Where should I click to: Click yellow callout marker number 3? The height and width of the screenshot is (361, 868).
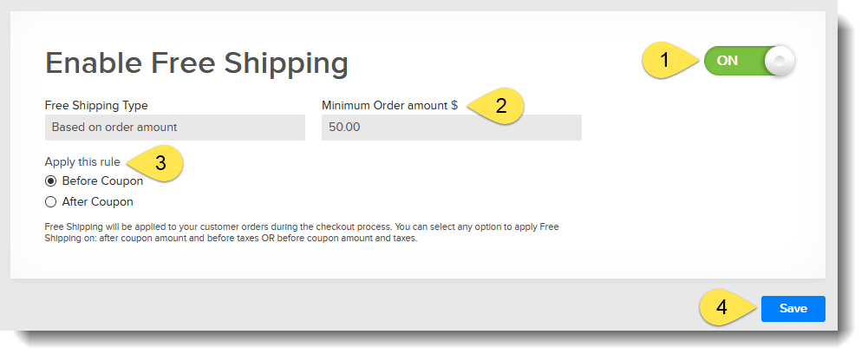160,163
